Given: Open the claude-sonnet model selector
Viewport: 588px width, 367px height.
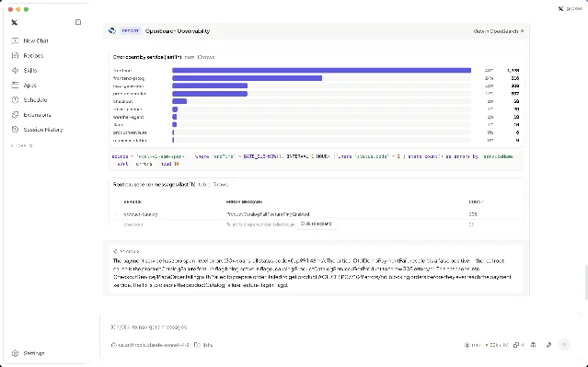Looking at the screenshot, I should 150,345.
